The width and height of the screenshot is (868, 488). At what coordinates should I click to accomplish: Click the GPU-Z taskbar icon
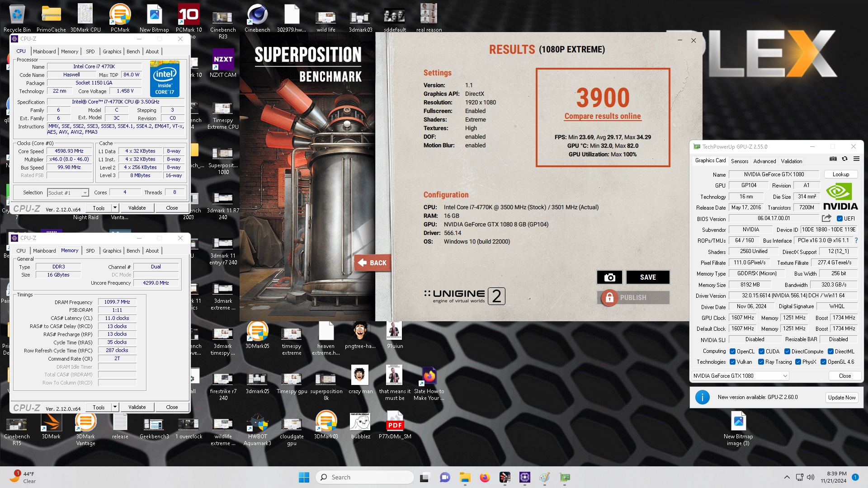[x=565, y=477]
